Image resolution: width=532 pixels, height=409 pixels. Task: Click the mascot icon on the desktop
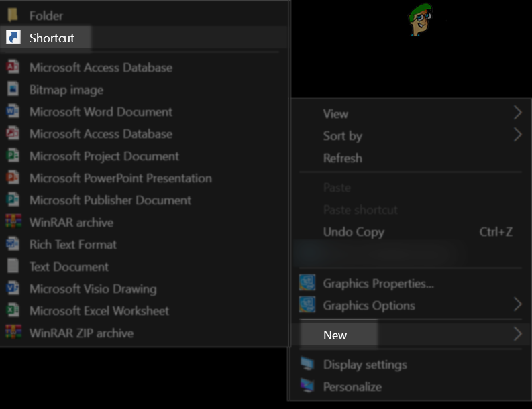420,19
